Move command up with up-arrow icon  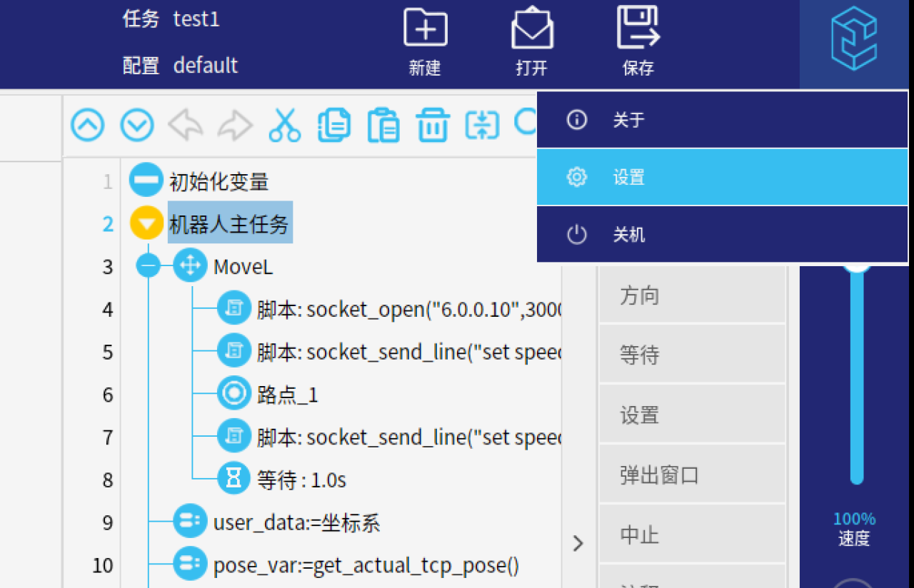tap(88, 126)
